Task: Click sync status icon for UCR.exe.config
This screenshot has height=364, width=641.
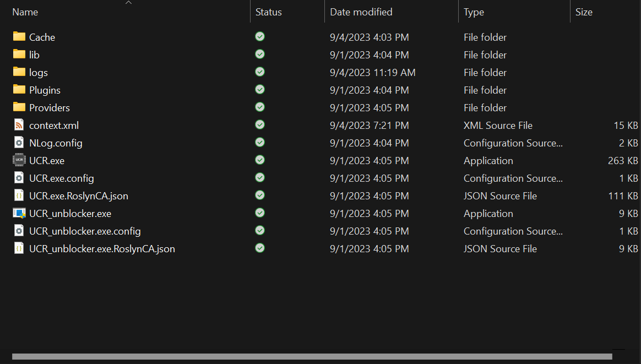Action: click(260, 177)
